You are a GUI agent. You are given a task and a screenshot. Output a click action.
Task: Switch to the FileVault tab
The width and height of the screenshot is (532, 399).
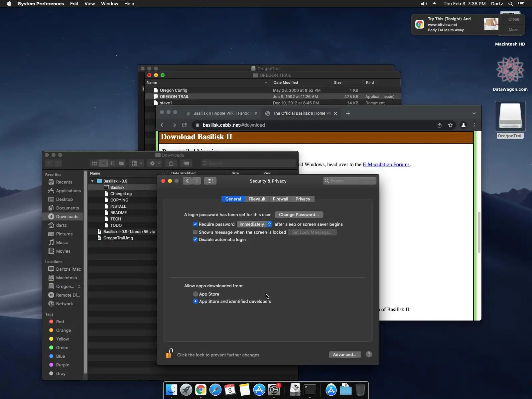[x=257, y=199]
